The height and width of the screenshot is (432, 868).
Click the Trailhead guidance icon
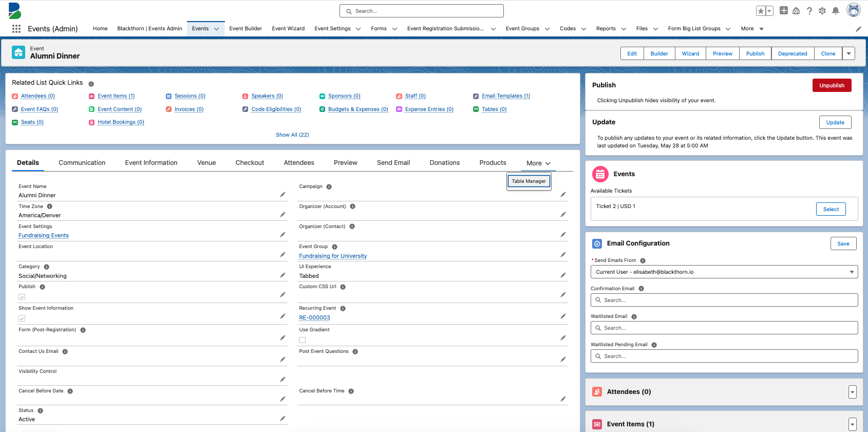[796, 11]
